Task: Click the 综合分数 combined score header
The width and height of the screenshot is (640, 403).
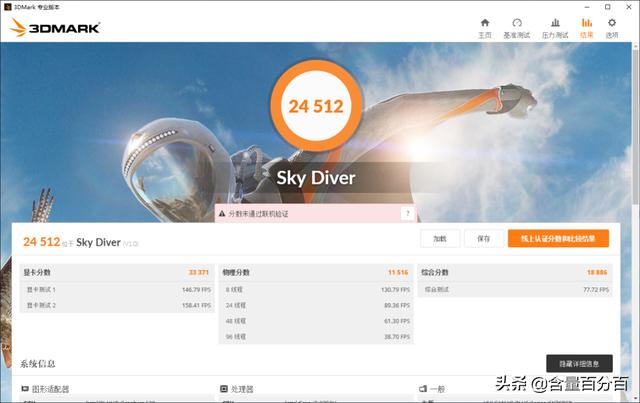Action: (435, 272)
